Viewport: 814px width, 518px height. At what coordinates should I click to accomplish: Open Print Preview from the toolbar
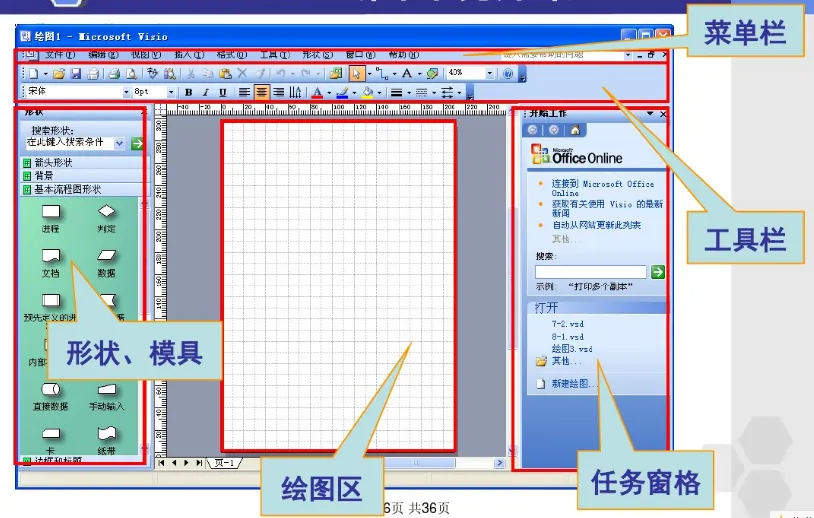pyautogui.click(x=131, y=74)
